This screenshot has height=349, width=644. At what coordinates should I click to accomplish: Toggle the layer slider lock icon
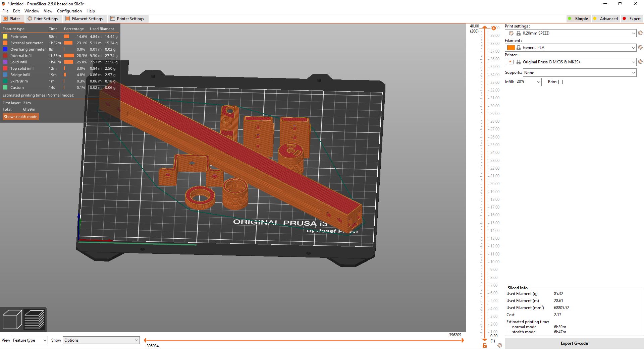(x=485, y=345)
